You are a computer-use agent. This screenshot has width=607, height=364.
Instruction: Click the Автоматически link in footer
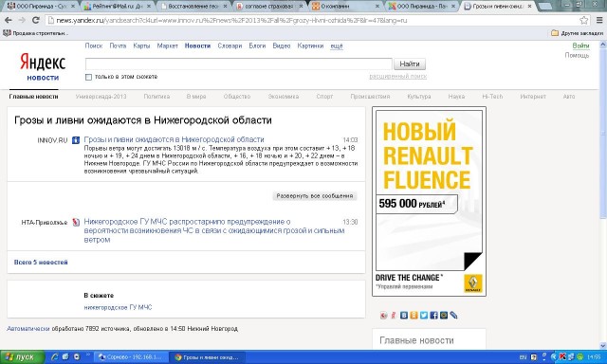click(x=28, y=328)
